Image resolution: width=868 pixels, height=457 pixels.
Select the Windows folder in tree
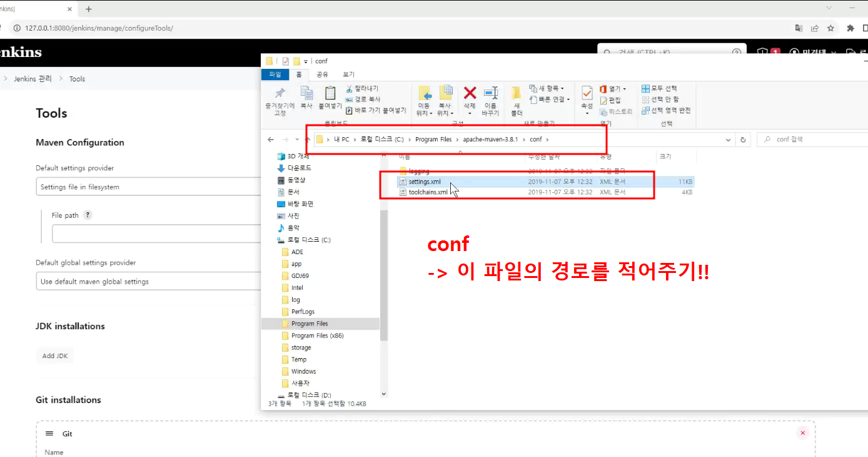303,371
